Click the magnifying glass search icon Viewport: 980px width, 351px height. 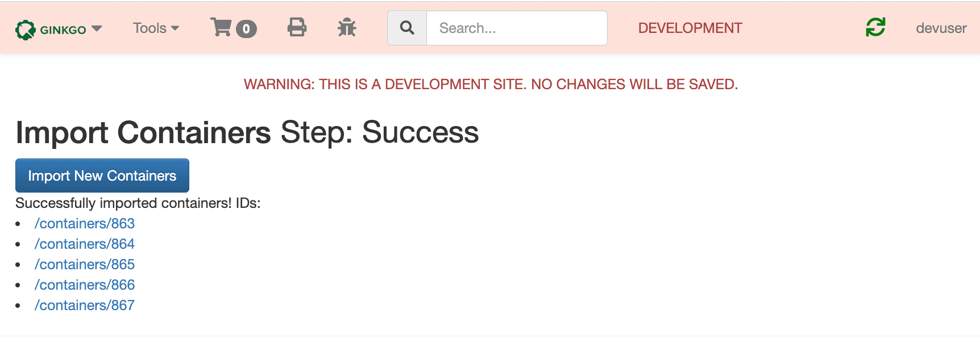tap(407, 28)
